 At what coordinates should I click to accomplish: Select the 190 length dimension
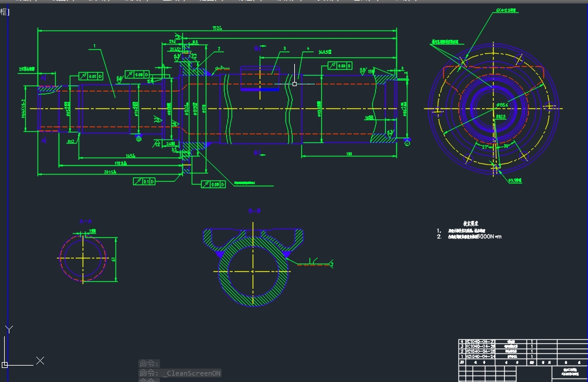coord(349,154)
